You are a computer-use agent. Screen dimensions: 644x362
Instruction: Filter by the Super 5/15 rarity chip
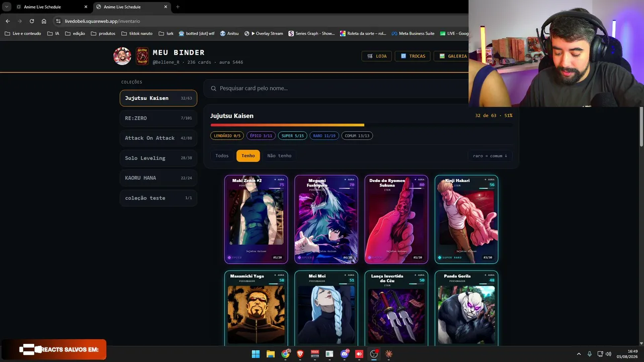pyautogui.click(x=292, y=136)
